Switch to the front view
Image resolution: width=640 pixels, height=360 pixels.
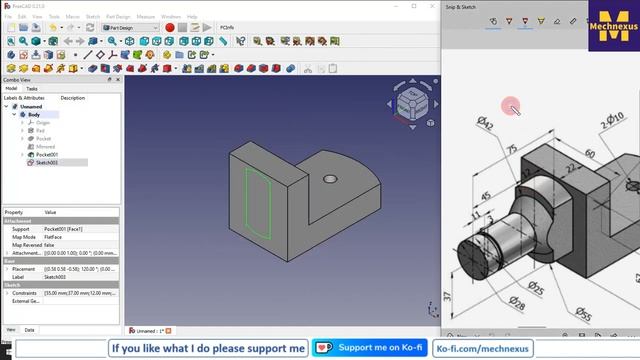(144, 41)
